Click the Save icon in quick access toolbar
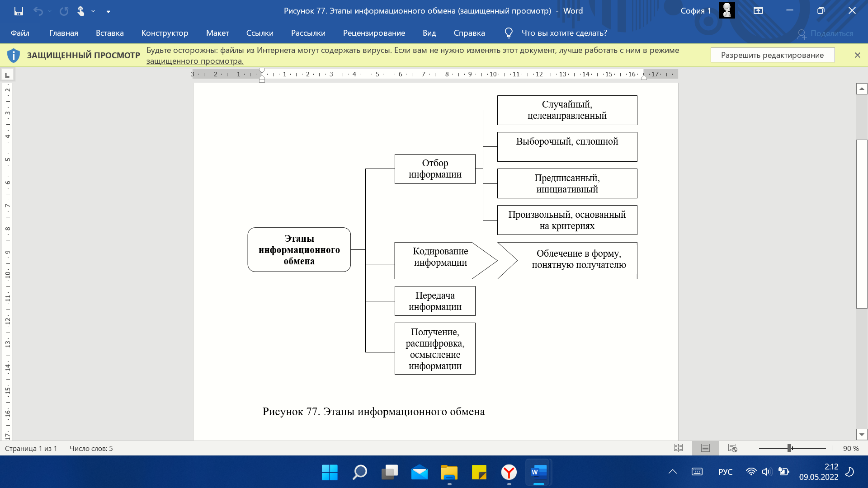 [19, 11]
